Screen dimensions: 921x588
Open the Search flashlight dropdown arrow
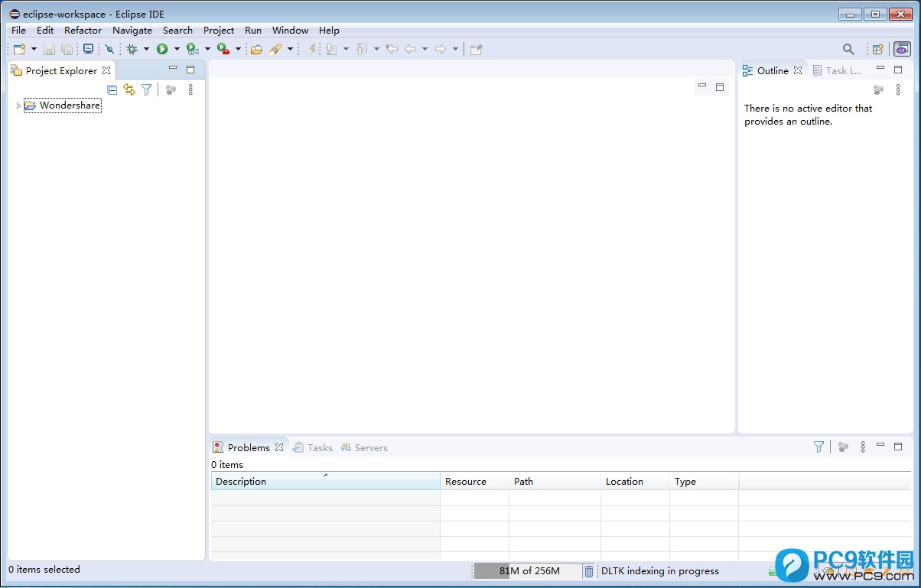[x=290, y=49]
